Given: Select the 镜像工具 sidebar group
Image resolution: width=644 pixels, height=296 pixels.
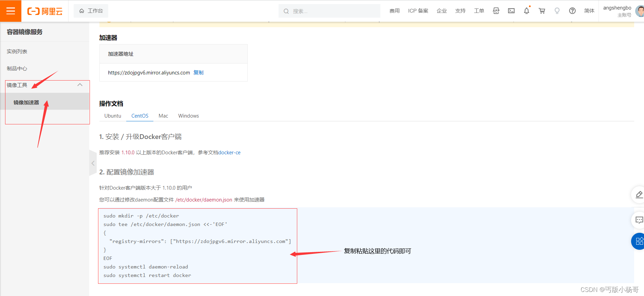Looking at the screenshot, I should point(17,85).
